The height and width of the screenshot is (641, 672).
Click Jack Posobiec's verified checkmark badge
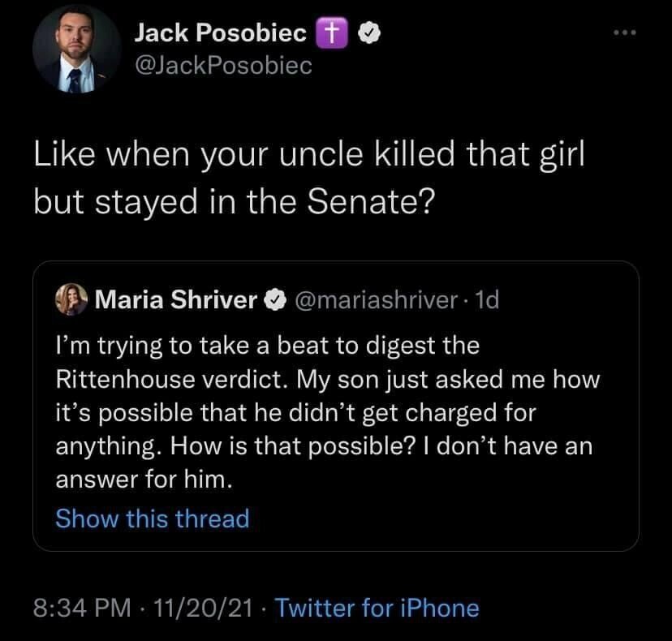pos(356,32)
